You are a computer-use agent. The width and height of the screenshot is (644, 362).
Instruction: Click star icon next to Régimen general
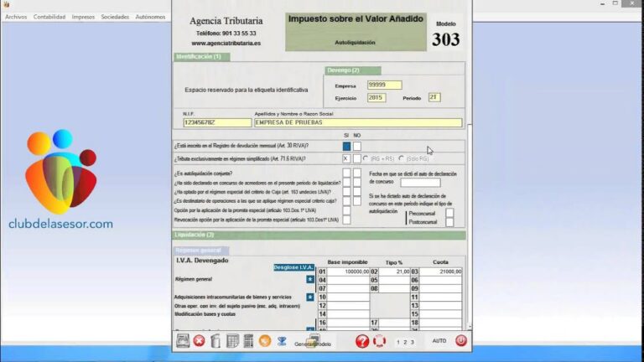[x=310, y=279]
